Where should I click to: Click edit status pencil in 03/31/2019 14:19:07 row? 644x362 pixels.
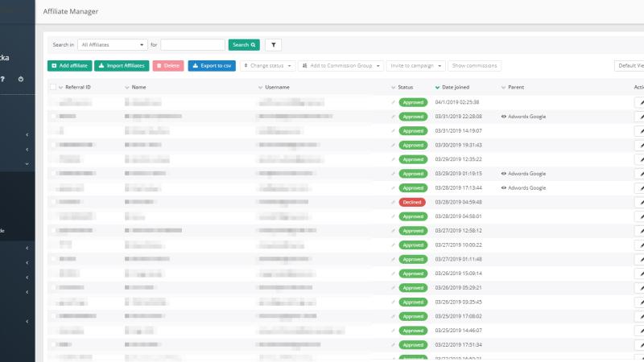point(393,131)
